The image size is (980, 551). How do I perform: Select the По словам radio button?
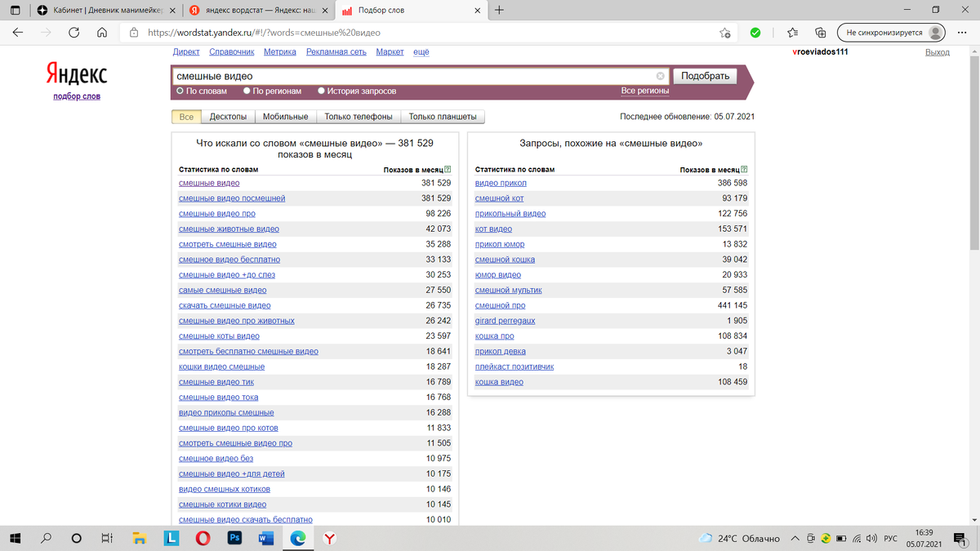[180, 91]
